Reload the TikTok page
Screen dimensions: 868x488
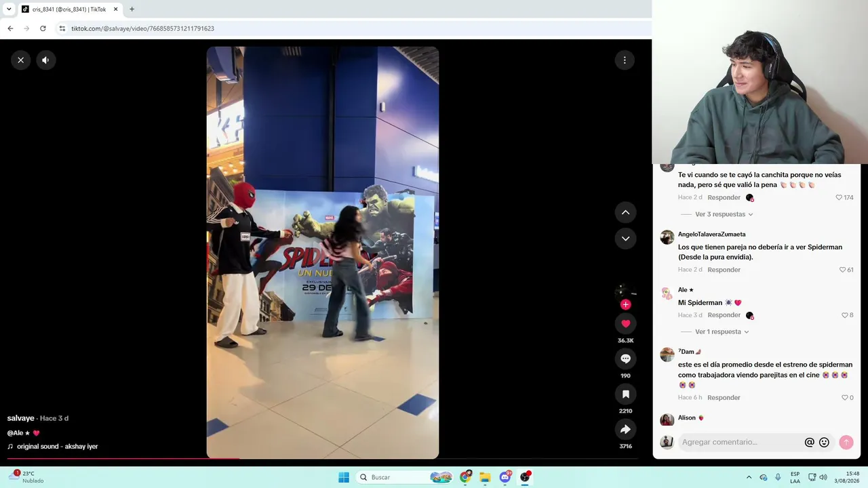pyautogui.click(x=43, y=28)
